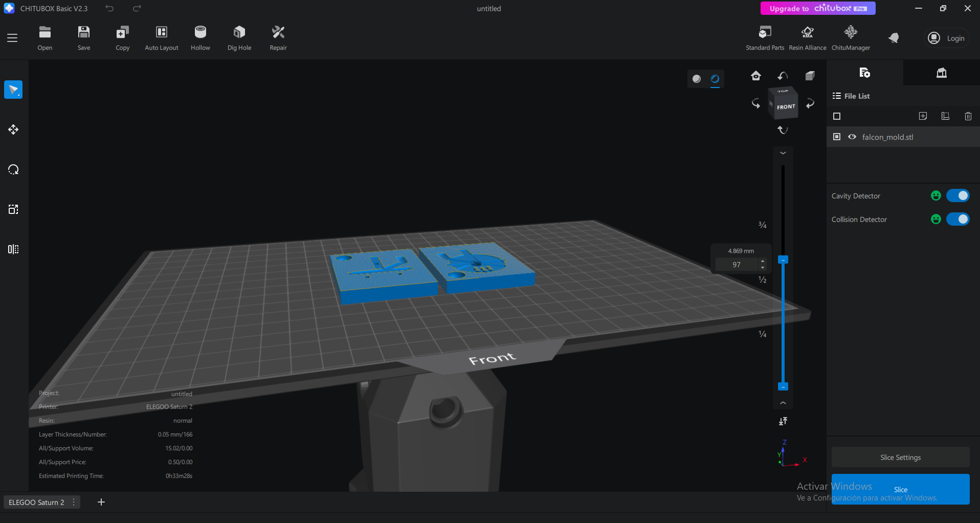Click the Upgrade to Chitubox Pro banner

[x=818, y=8]
